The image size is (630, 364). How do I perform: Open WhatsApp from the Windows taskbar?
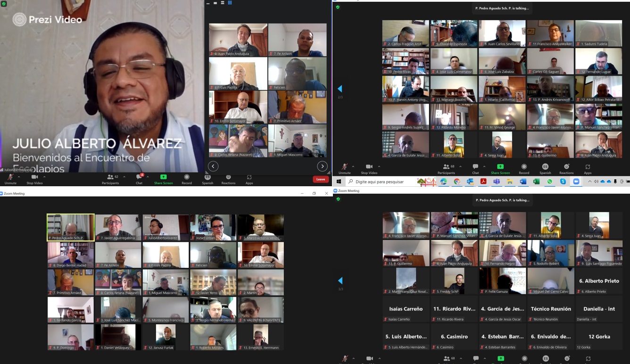[550, 182]
